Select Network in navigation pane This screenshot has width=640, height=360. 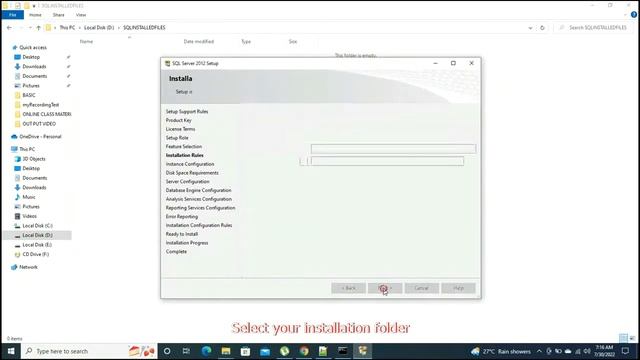pyautogui.click(x=28, y=267)
